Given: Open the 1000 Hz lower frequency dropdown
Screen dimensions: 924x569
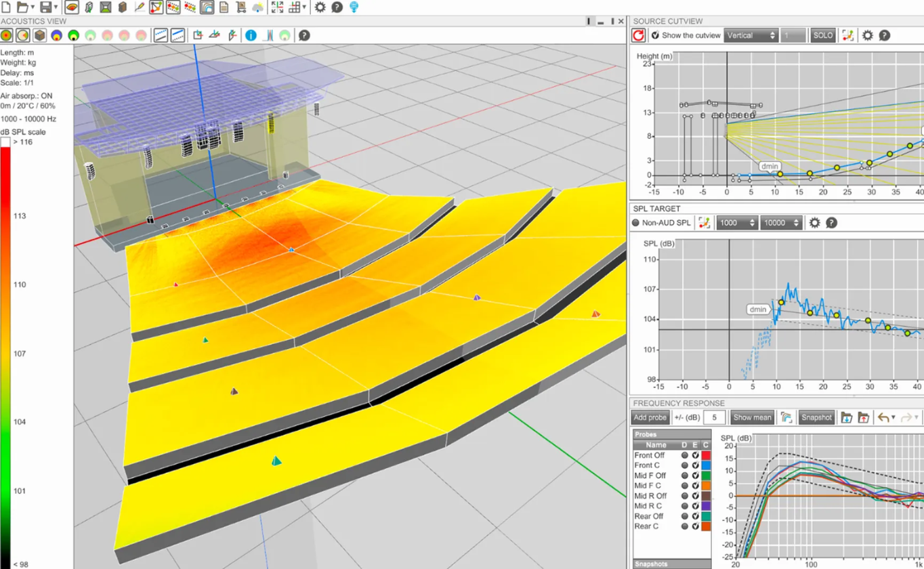Looking at the screenshot, I should click(x=737, y=223).
